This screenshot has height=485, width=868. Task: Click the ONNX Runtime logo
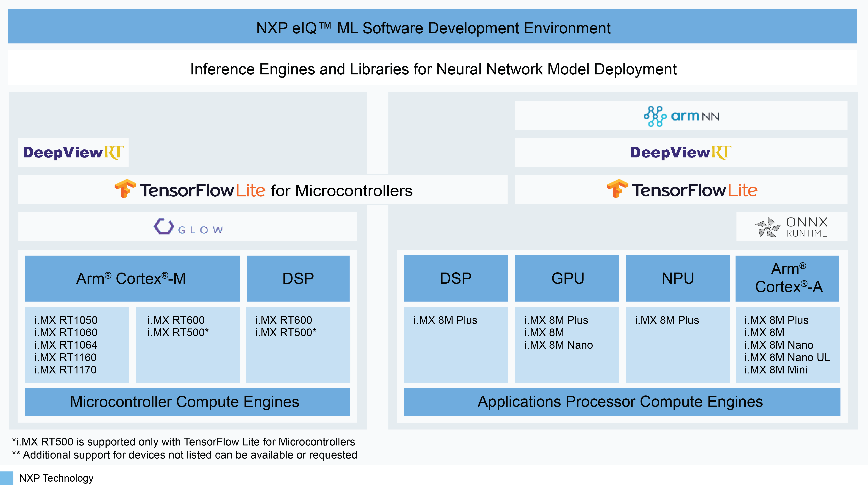tap(791, 227)
